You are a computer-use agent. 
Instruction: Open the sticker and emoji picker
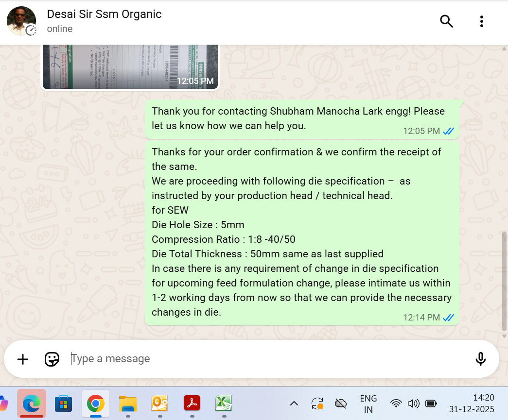(x=52, y=359)
